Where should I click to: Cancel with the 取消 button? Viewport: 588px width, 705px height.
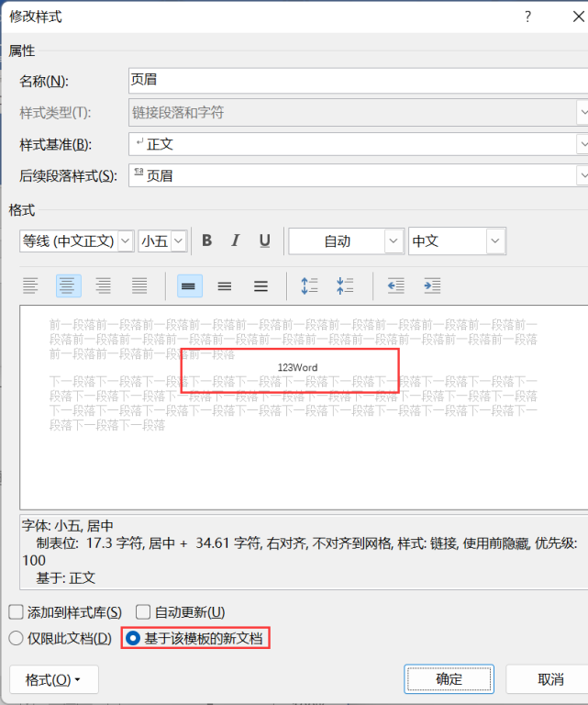pyautogui.click(x=547, y=679)
